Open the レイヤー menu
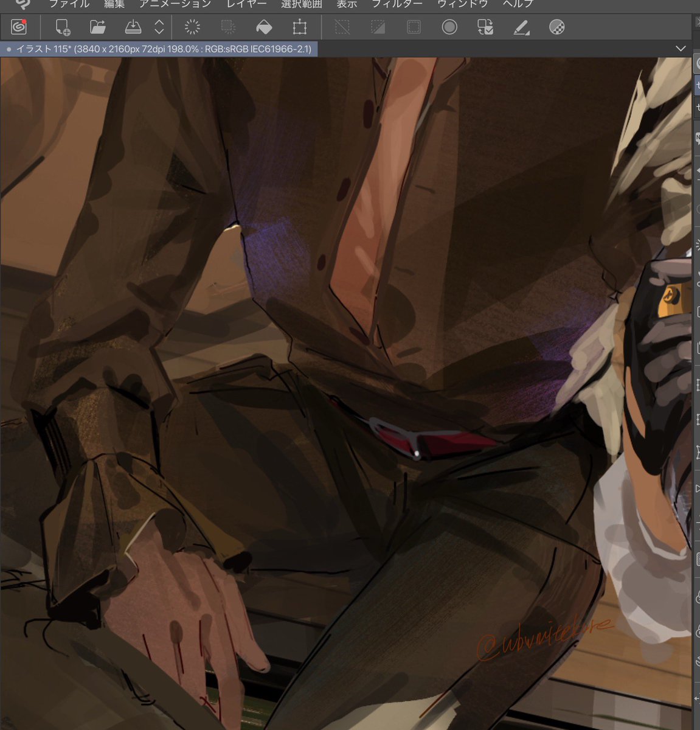 click(246, 4)
